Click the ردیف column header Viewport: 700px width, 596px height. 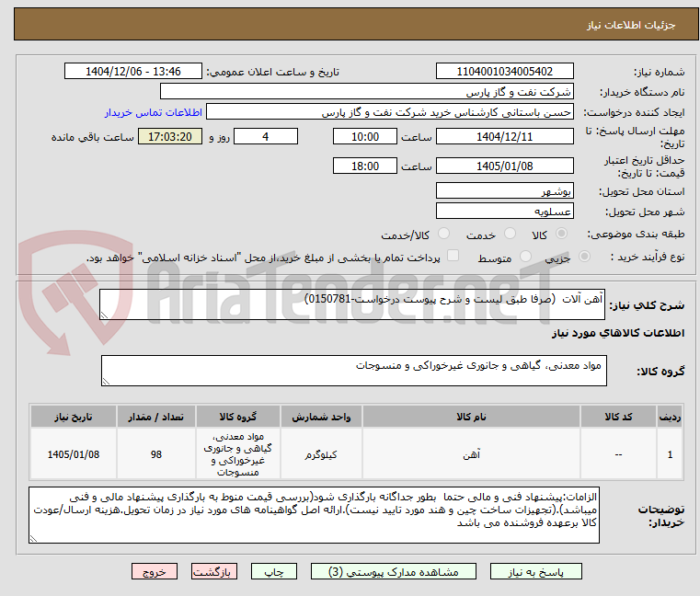(670, 417)
